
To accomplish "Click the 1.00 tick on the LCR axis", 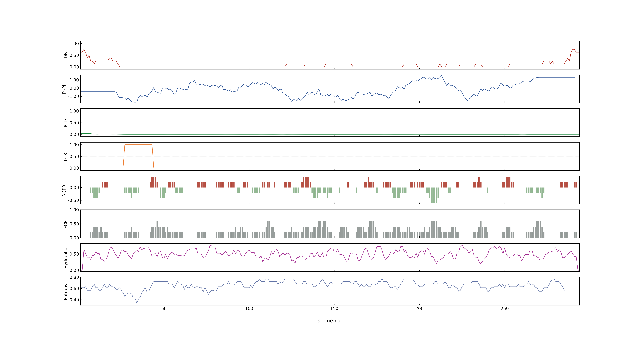I will 74,145.
